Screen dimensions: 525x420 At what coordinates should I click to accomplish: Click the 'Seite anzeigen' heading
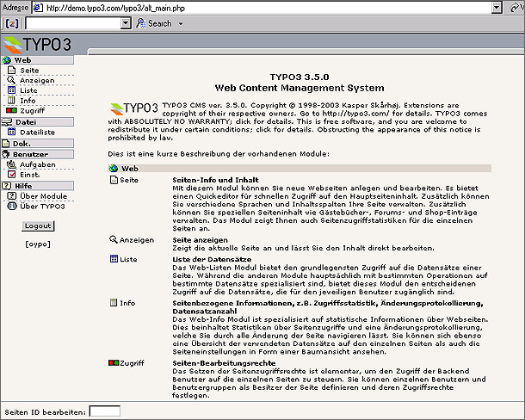(x=201, y=240)
